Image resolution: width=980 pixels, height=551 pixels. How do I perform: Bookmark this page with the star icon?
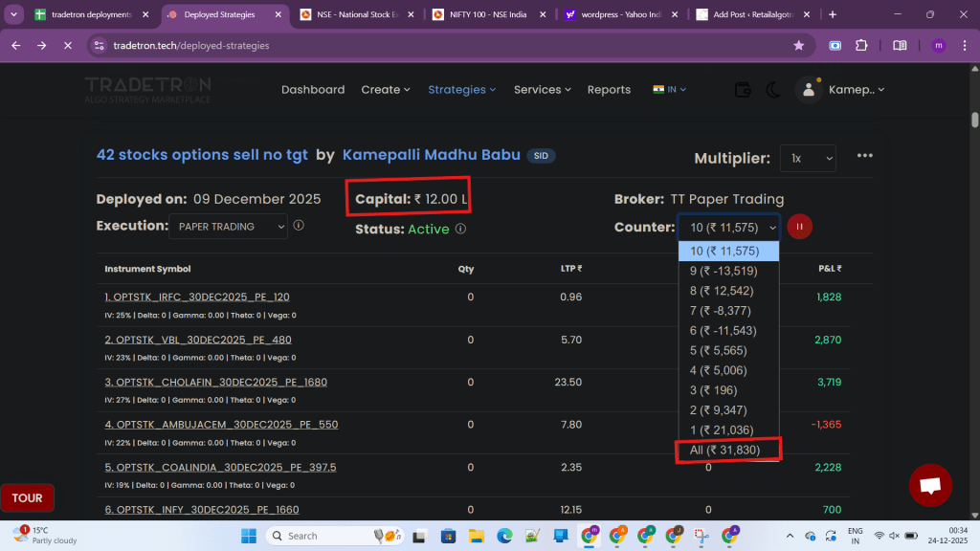(x=798, y=45)
